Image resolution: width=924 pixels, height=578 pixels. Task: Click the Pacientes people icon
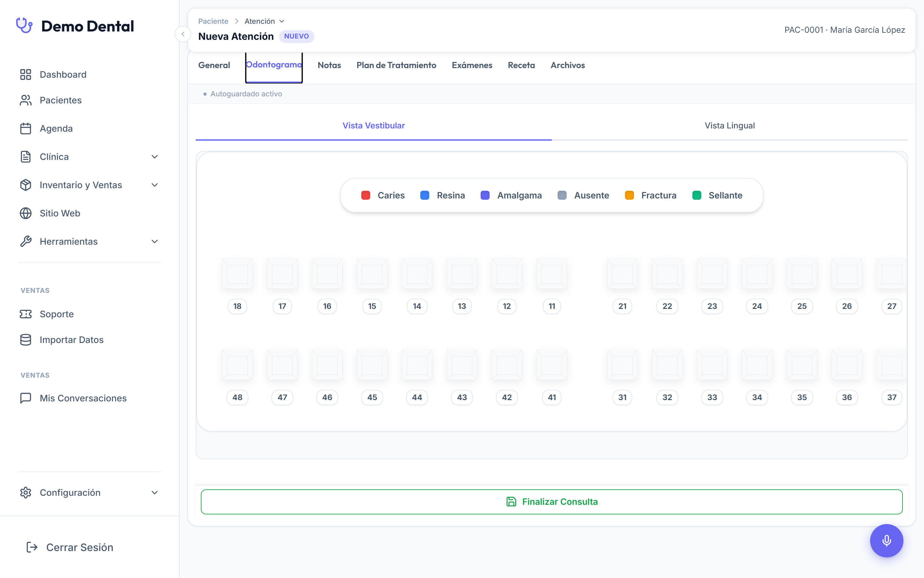pyautogui.click(x=26, y=100)
